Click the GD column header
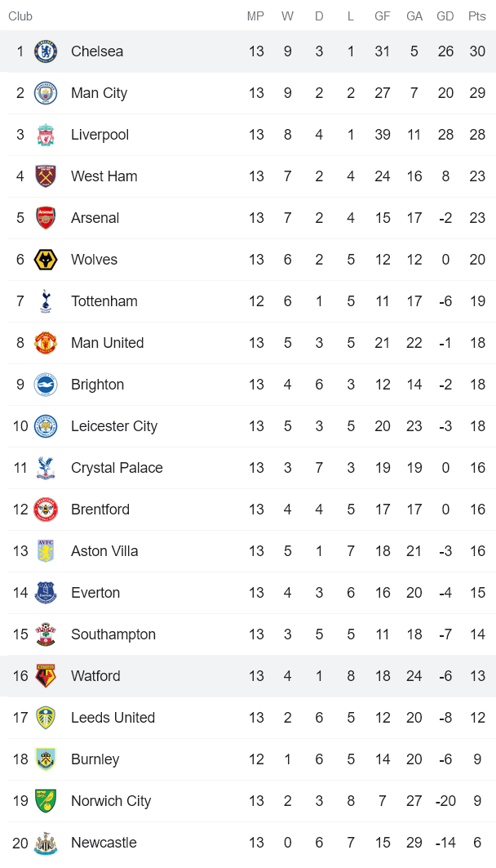496x868 pixels. click(x=445, y=16)
